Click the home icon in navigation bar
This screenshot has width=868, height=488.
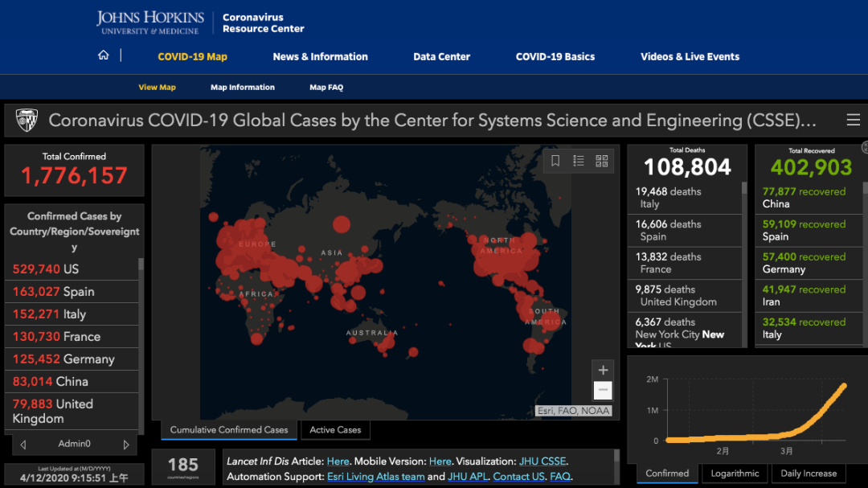[x=103, y=55]
